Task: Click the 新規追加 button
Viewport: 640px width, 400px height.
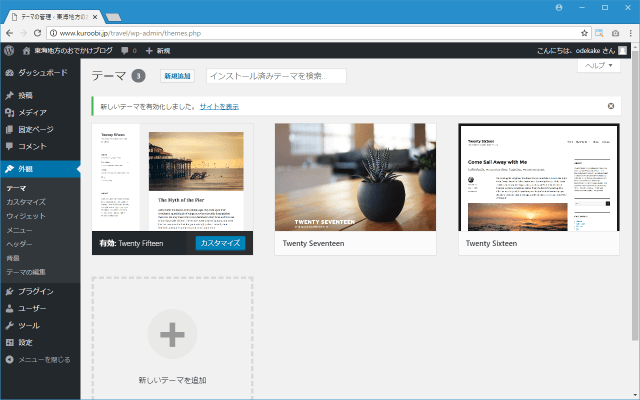Action: pyautogui.click(x=177, y=76)
